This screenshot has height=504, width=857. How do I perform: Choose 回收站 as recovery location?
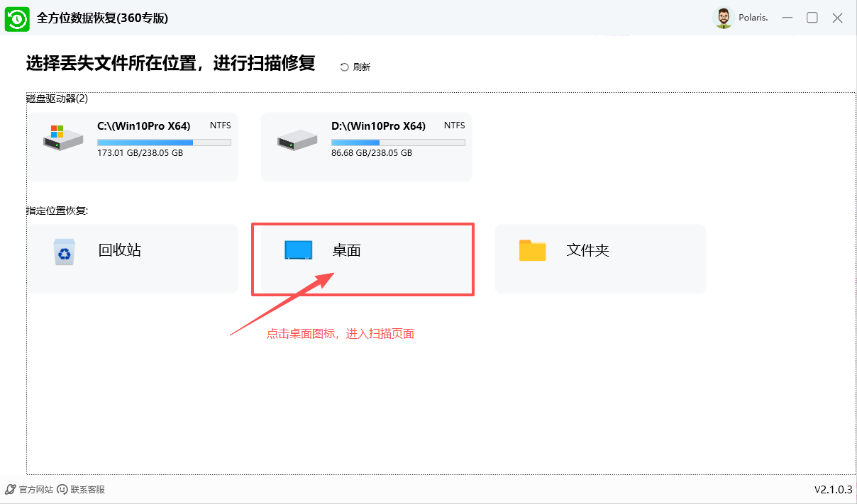(x=119, y=250)
